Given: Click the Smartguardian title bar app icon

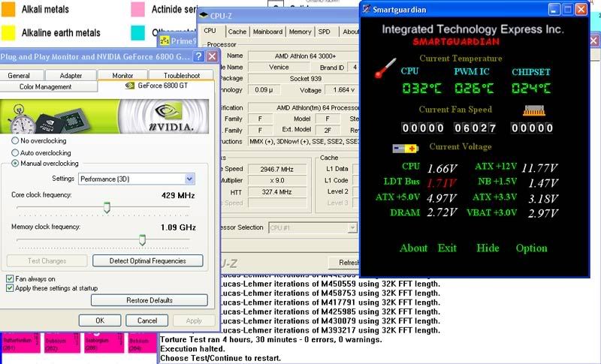Looking at the screenshot, I should pos(367,9).
